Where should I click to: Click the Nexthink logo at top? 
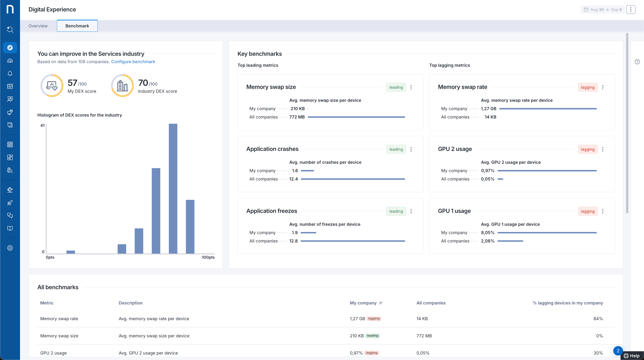pyautogui.click(x=10, y=9)
